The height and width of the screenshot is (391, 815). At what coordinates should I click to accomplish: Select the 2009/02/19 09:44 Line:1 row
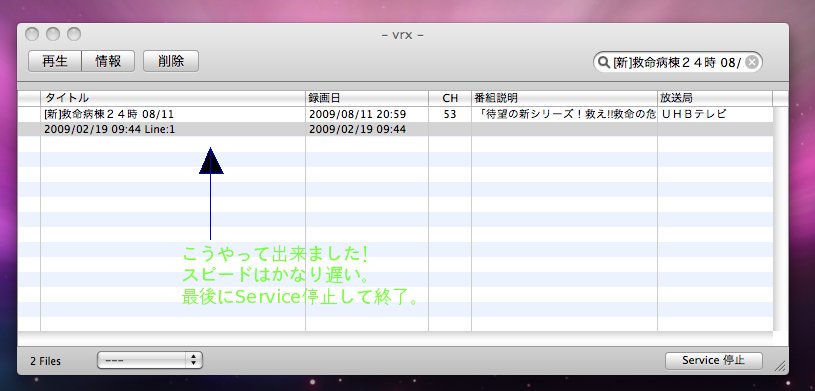pos(395,129)
